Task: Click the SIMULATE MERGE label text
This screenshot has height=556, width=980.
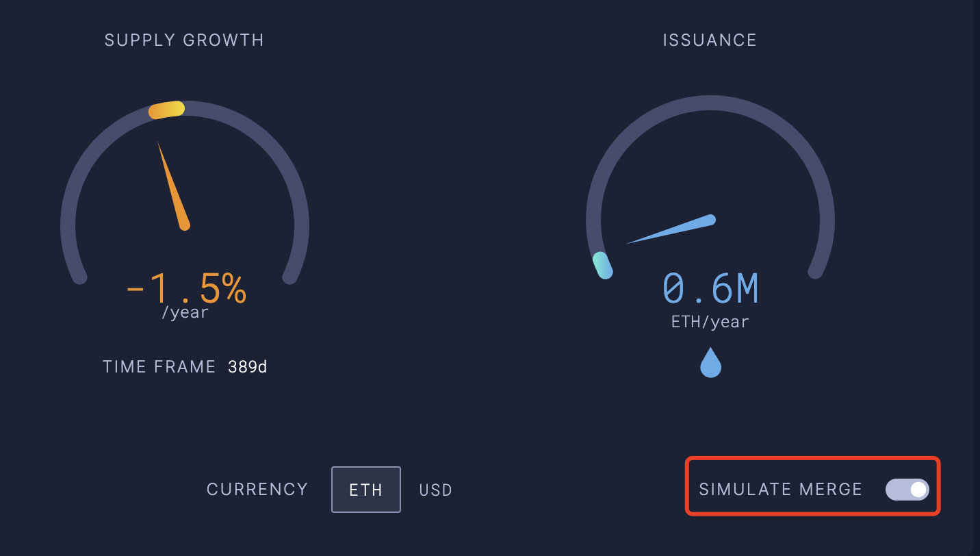Action: 781,490
